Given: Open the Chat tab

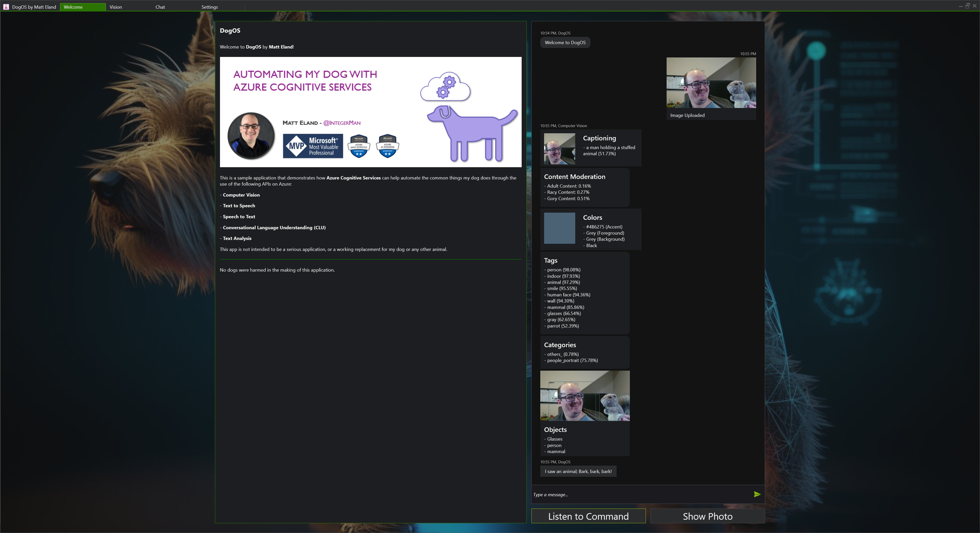Looking at the screenshot, I should click(x=160, y=7).
